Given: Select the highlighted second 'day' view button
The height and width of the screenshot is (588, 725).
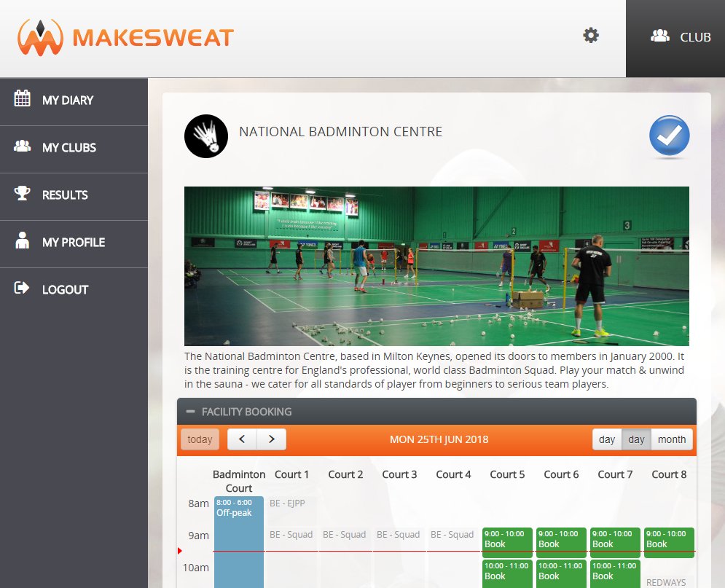Looking at the screenshot, I should 636,439.
